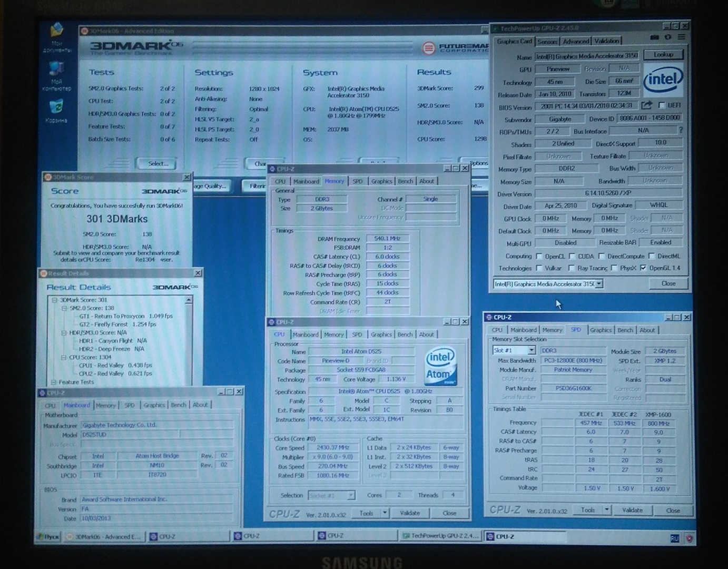Click the language indicator in system tray
This screenshot has height=569, width=728.
pyautogui.click(x=674, y=538)
